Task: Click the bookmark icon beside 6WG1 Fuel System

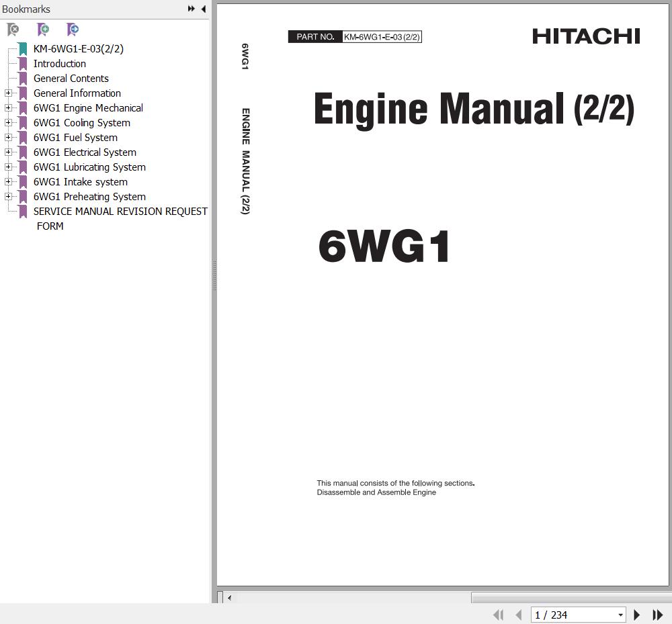Action: (23, 138)
